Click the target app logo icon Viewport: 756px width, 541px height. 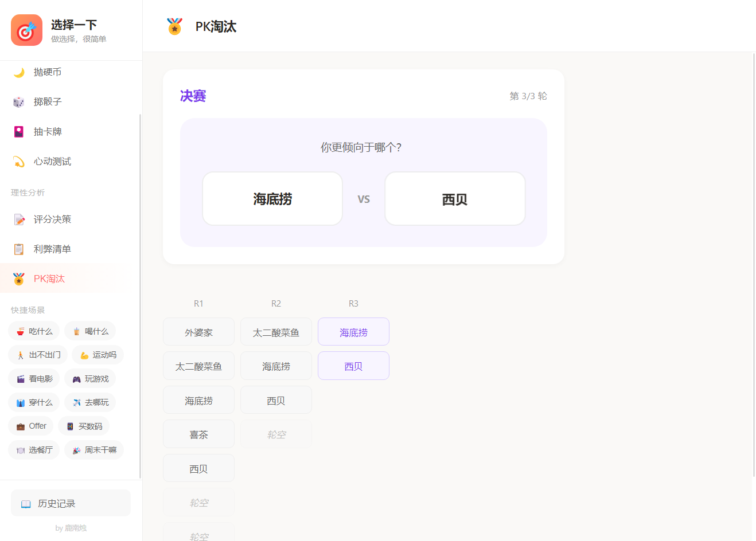click(x=26, y=30)
